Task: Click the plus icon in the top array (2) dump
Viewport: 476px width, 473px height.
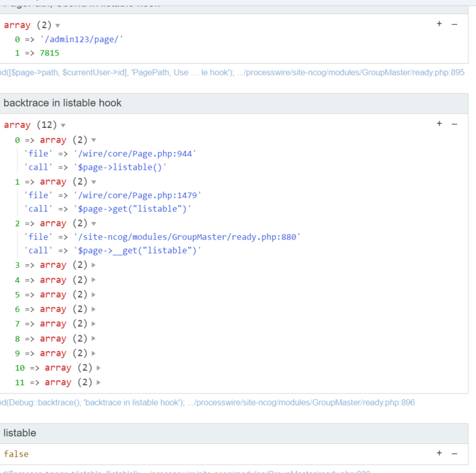Action: coord(439,24)
